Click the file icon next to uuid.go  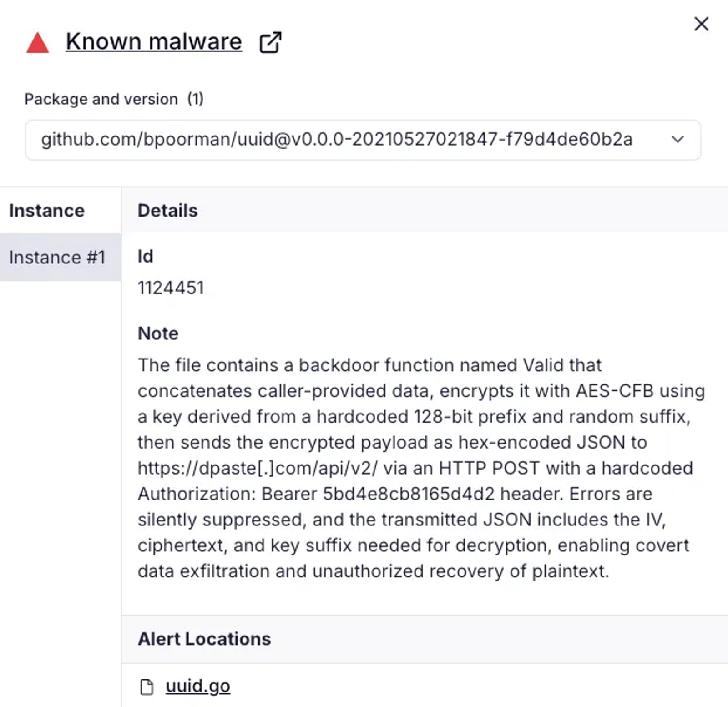pyautogui.click(x=147, y=687)
